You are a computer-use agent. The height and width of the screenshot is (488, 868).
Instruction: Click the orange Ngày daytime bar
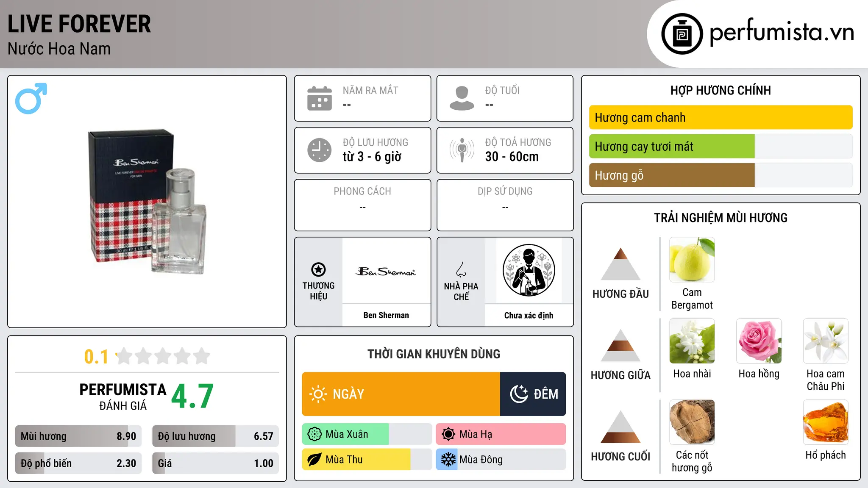coord(401,394)
